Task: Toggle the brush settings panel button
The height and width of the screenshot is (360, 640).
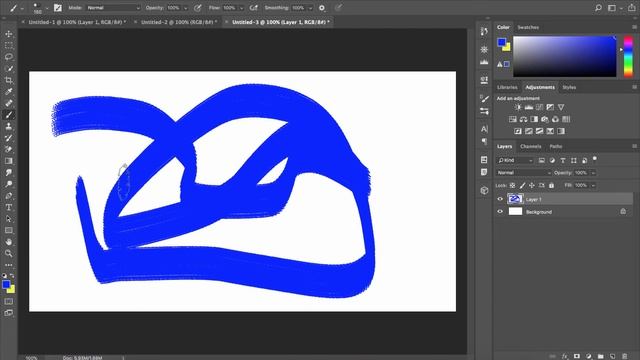Action: tap(58, 8)
